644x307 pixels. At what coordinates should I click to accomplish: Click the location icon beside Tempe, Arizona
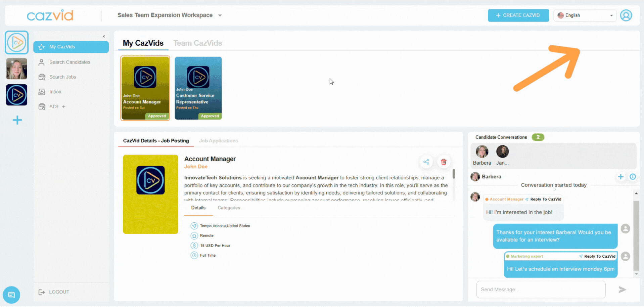[x=194, y=226]
